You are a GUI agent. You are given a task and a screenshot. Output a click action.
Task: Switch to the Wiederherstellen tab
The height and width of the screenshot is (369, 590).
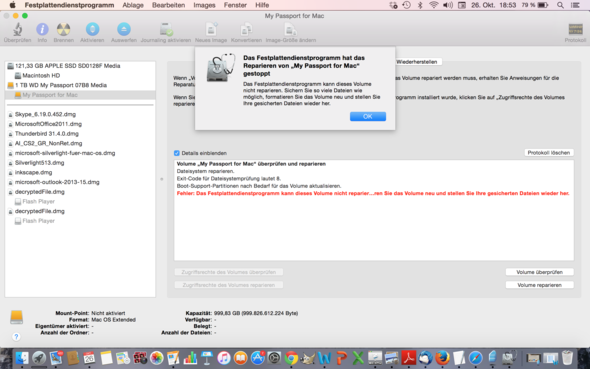tap(417, 62)
